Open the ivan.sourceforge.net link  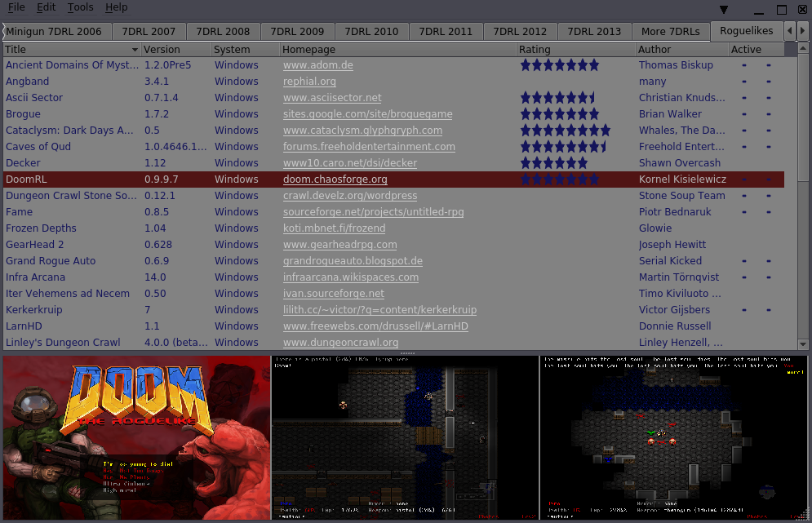click(334, 294)
